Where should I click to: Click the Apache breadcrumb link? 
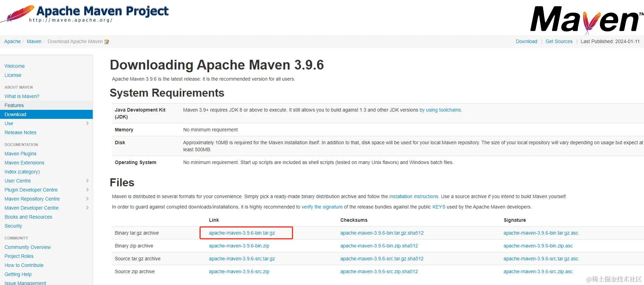[x=13, y=41]
